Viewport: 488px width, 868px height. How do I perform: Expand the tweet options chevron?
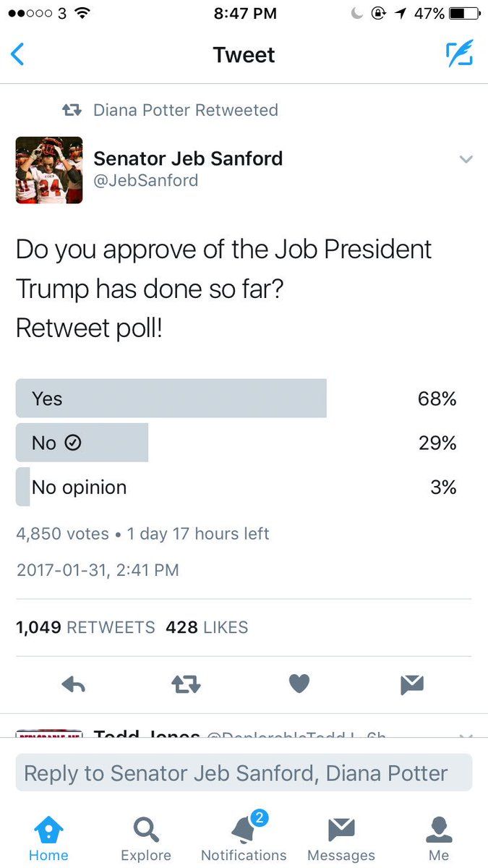pos(466,159)
